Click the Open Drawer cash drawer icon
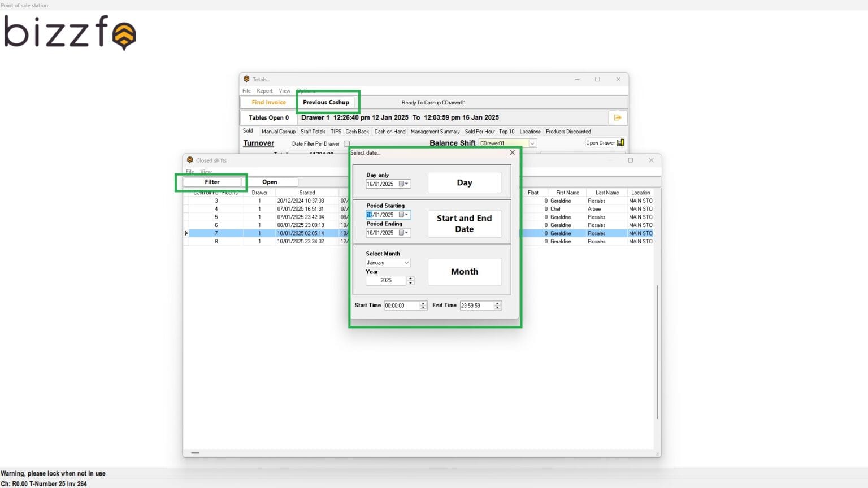The height and width of the screenshot is (488, 868). click(x=620, y=143)
